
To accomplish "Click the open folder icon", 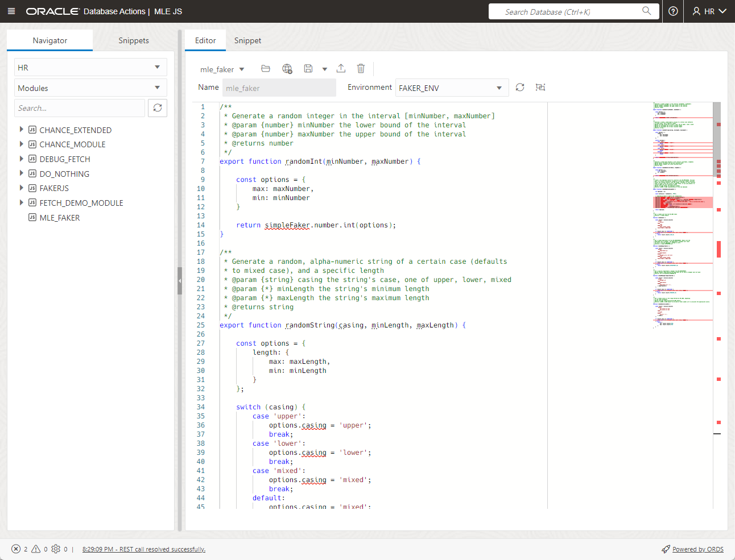I will [x=266, y=69].
